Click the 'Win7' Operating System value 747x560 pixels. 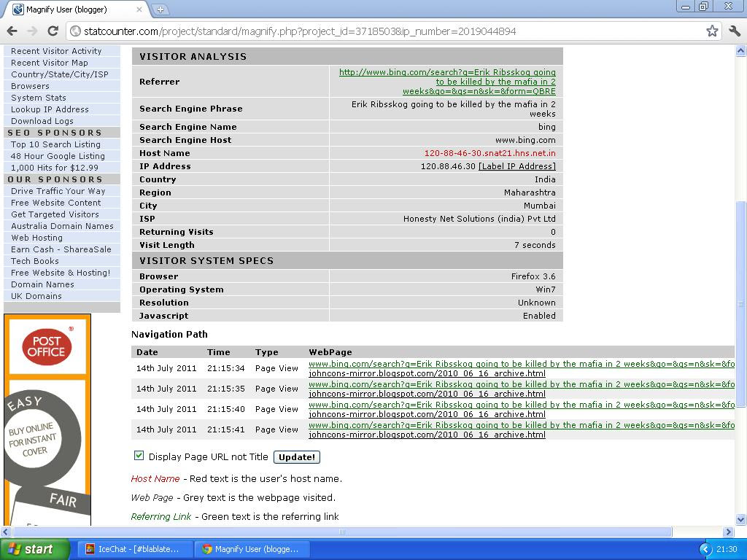point(546,289)
